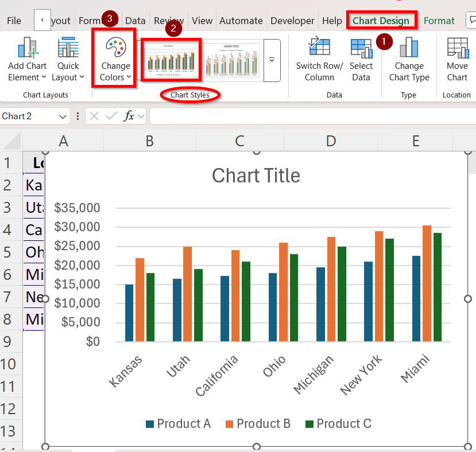476x452 pixels.
Task: Click the Chart Title text
Action: [256, 175]
